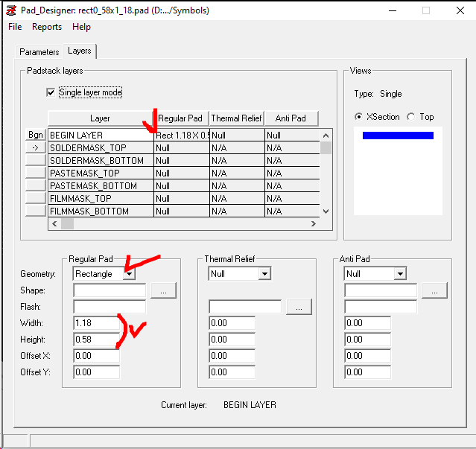Open the Thermal Relief geometry dropdown

264,274
